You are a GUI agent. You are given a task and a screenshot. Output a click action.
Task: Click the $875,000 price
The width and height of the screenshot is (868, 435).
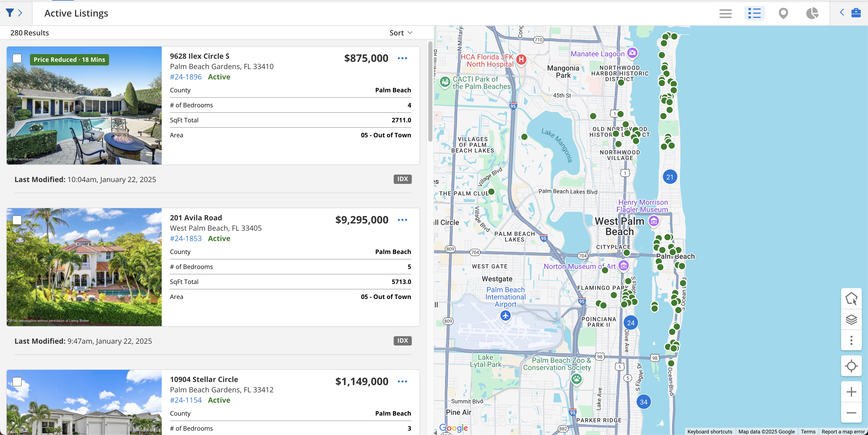tap(366, 58)
